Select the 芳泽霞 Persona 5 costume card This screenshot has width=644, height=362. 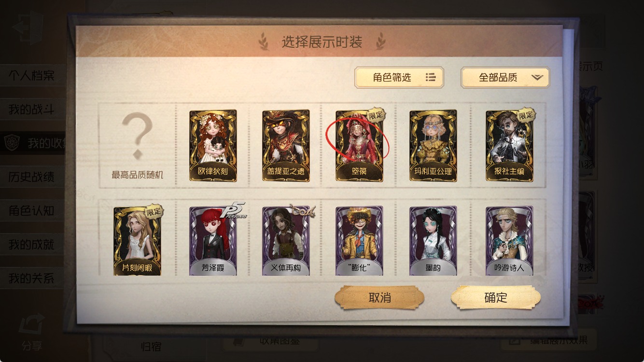(213, 241)
